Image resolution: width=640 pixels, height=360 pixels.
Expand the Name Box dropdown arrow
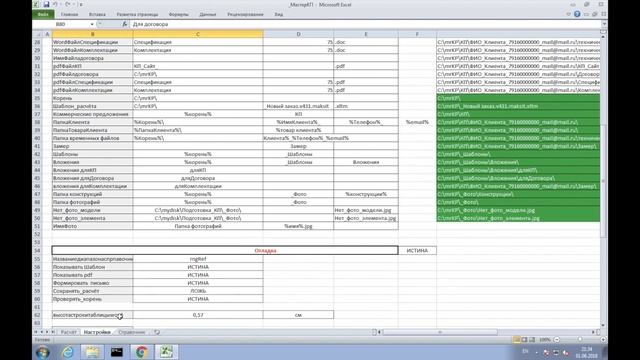click(x=92, y=24)
